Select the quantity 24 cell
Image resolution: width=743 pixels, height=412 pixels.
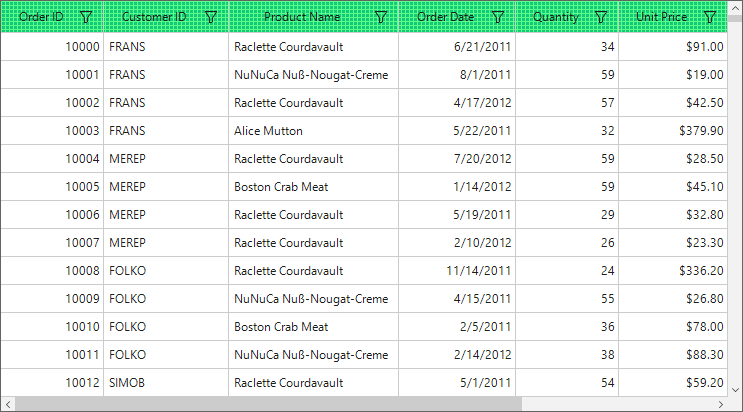pyautogui.click(x=567, y=270)
